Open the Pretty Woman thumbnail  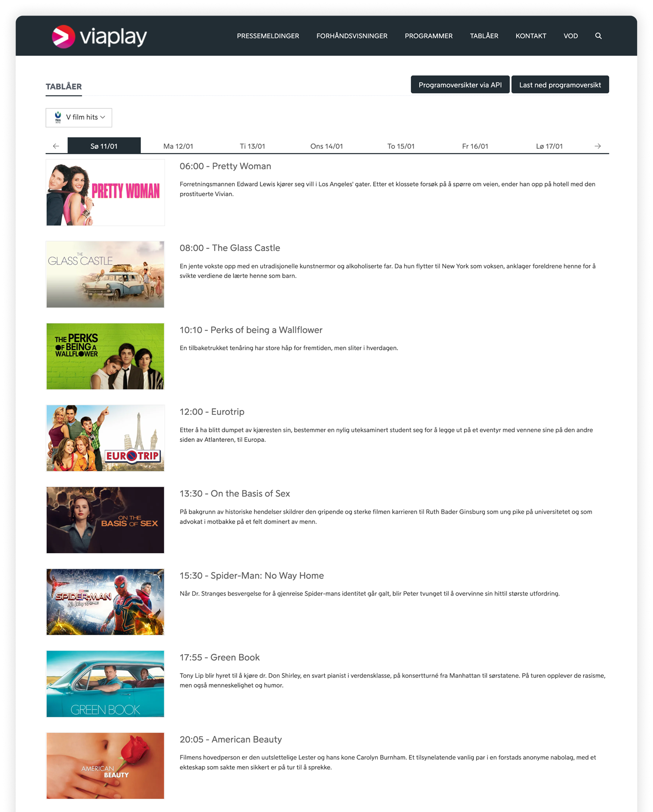point(105,192)
